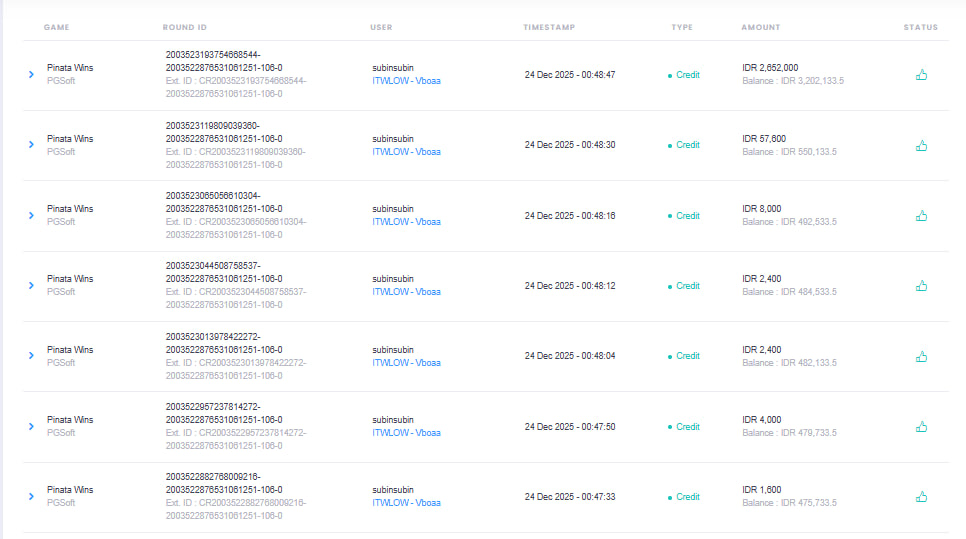
Task: Open ITWLOW - Vboaa link in first row
Action: pos(406,81)
